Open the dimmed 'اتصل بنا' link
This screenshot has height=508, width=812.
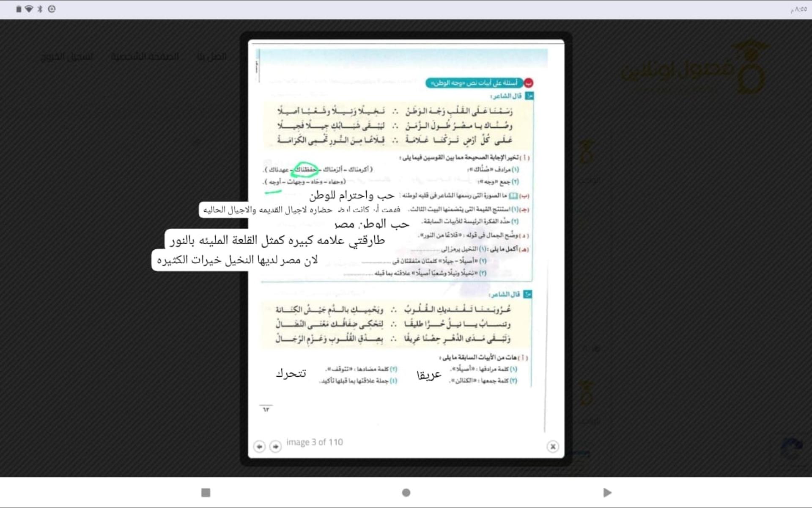click(211, 56)
